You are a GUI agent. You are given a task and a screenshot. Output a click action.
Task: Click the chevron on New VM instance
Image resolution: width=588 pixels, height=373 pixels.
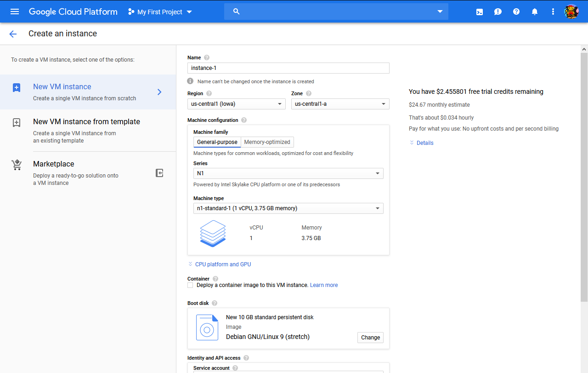click(x=159, y=92)
